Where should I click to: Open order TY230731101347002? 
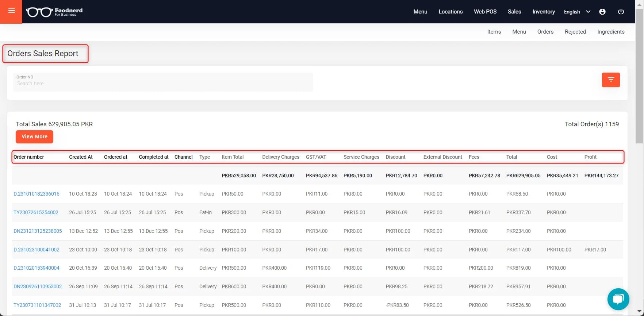tap(37, 305)
